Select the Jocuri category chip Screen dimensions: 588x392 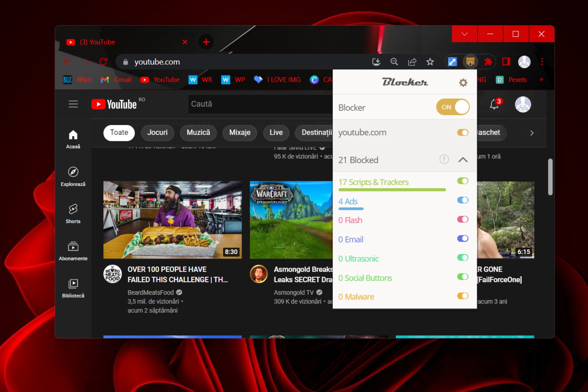pyautogui.click(x=157, y=133)
